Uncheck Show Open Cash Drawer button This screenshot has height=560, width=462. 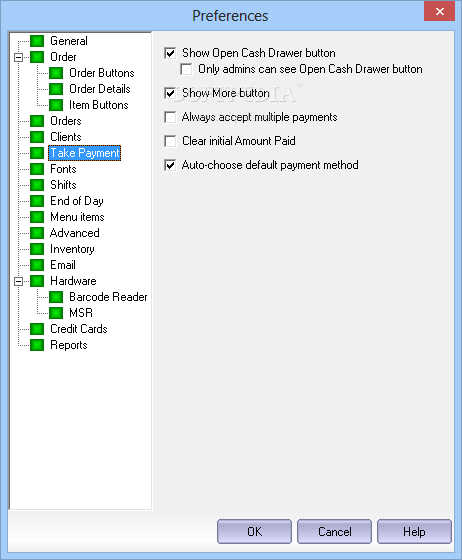170,53
